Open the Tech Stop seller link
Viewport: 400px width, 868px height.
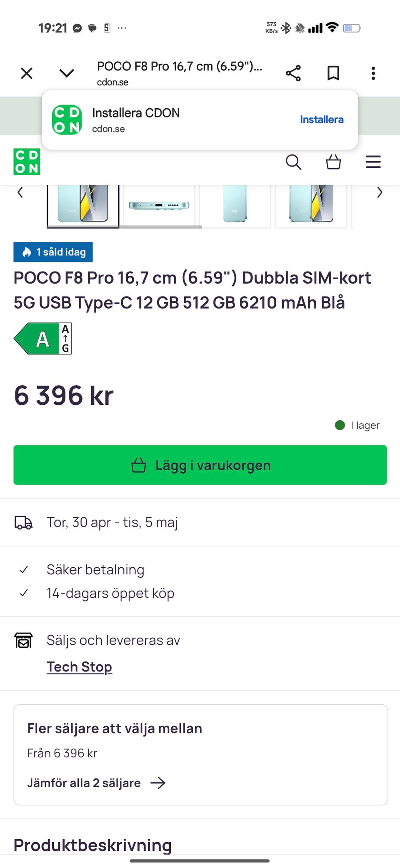(79, 667)
